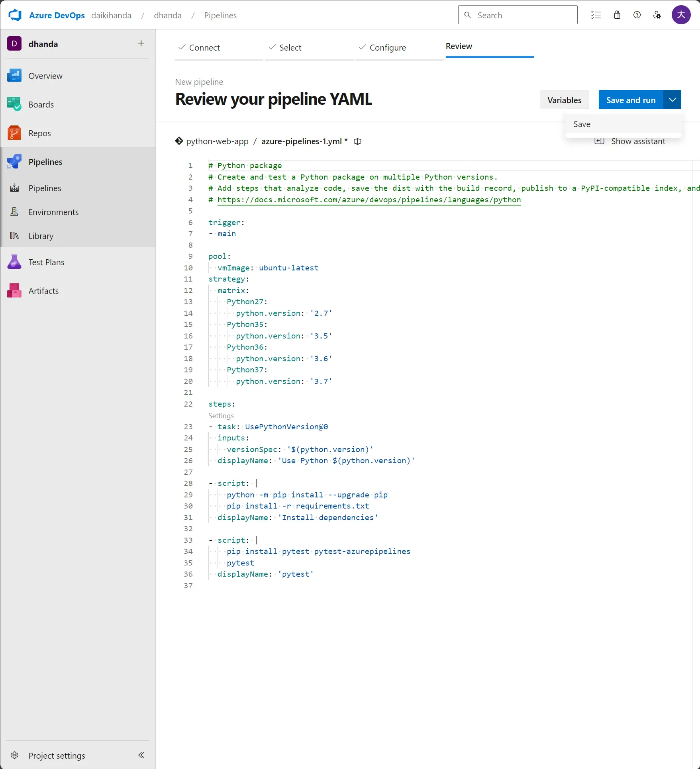Click daikihanda organization breadcrumb

(x=111, y=15)
